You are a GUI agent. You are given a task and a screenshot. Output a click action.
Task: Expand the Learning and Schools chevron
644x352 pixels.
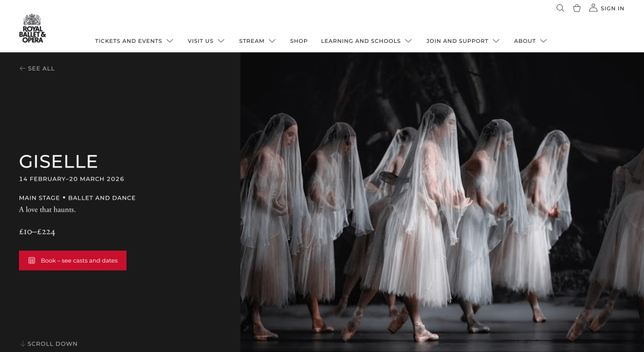click(409, 41)
